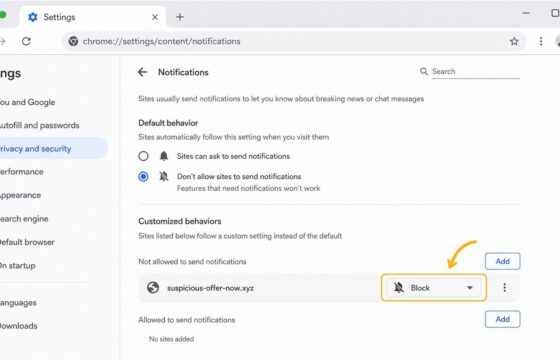The width and height of the screenshot is (560, 360).
Task: Open You and Google settings section
Action: (28, 102)
